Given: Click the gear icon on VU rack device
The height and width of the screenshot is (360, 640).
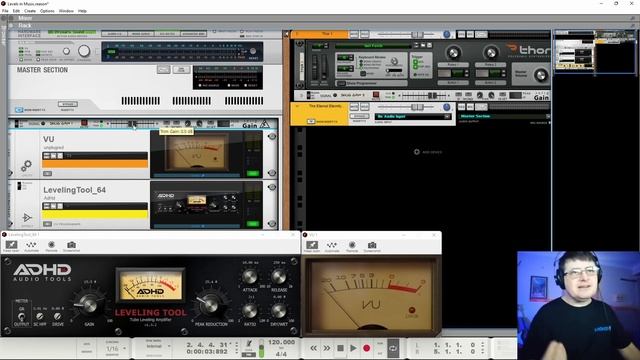Looking at the screenshot, I should (26, 166).
